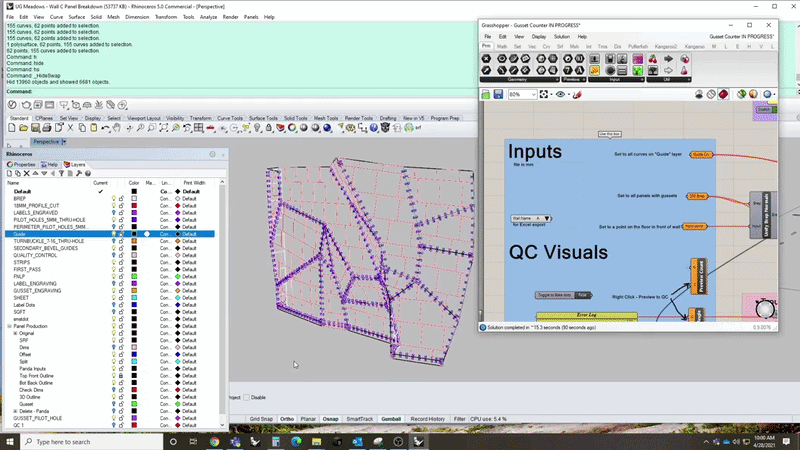Click the Save floppy disk icon in Rhino
The width and height of the screenshot is (800, 450).
coord(35,128)
